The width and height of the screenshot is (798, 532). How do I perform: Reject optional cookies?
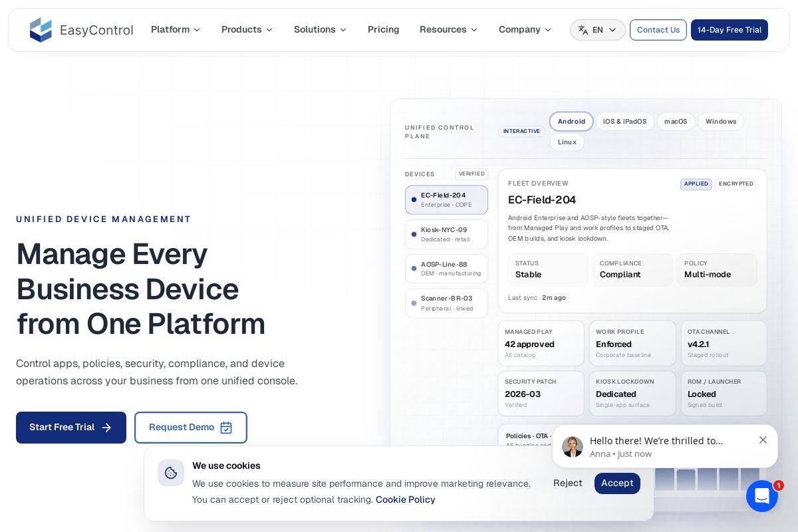point(568,483)
